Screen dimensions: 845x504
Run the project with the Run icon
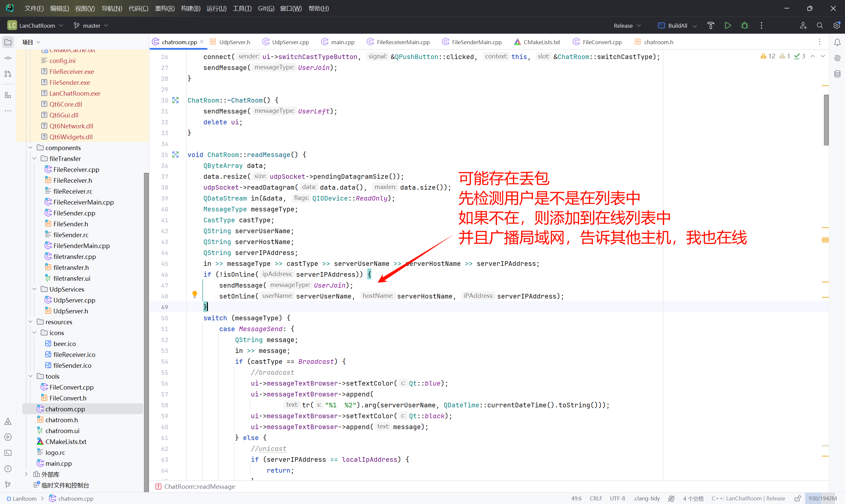tap(727, 25)
